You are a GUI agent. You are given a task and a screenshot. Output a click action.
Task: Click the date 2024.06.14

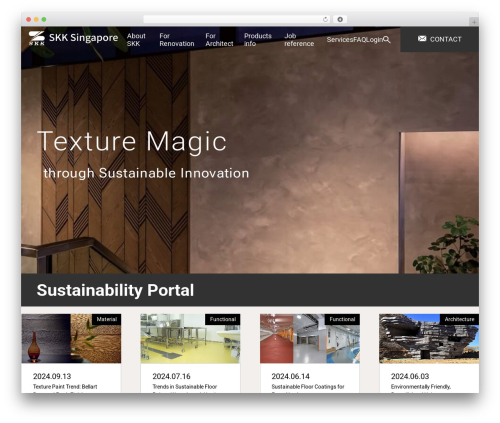[290, 376]
